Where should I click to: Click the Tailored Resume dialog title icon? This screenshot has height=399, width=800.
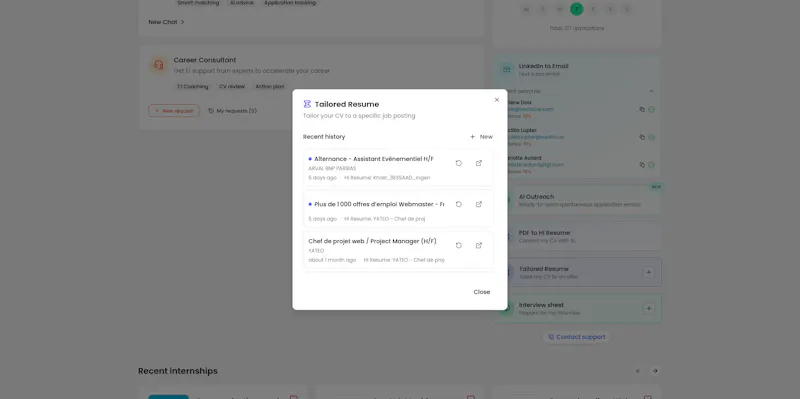(307, 104)
